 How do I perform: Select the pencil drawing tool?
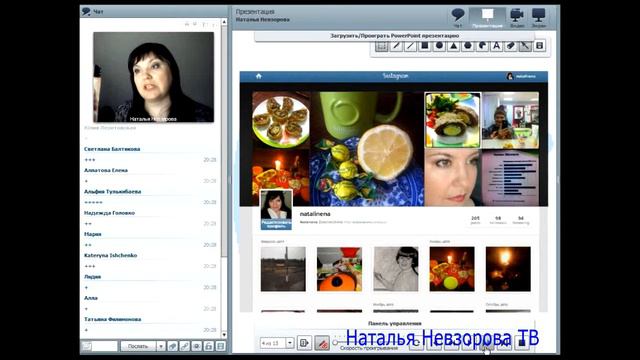pyautogui.click(x=396, y=46)
